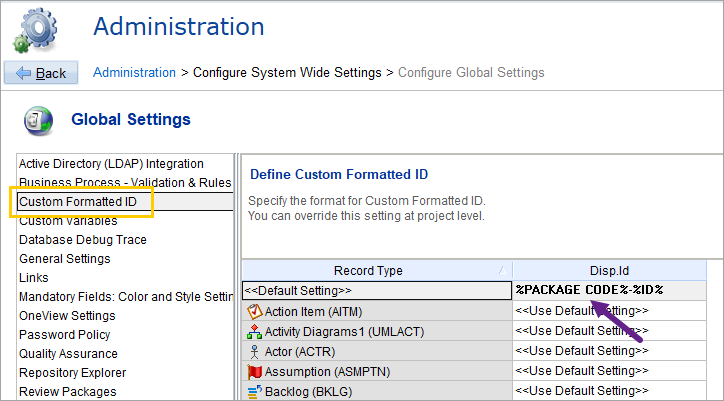Select Active Directory (LDAP) Integration
The width and height of the screenshot is (724, 401).
111,164
